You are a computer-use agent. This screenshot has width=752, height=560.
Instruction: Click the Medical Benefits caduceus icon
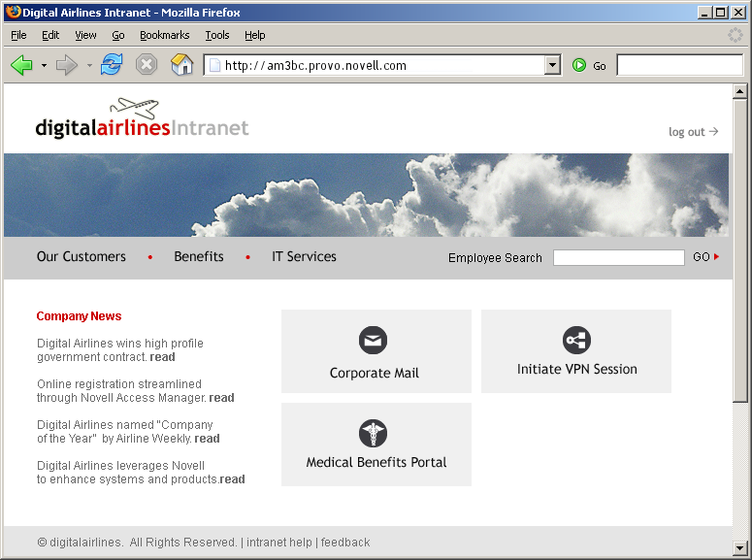(x=373, y=433)
